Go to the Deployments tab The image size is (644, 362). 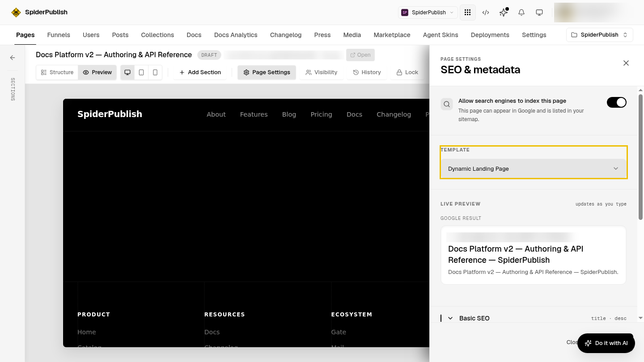click(x=490, y=35)
